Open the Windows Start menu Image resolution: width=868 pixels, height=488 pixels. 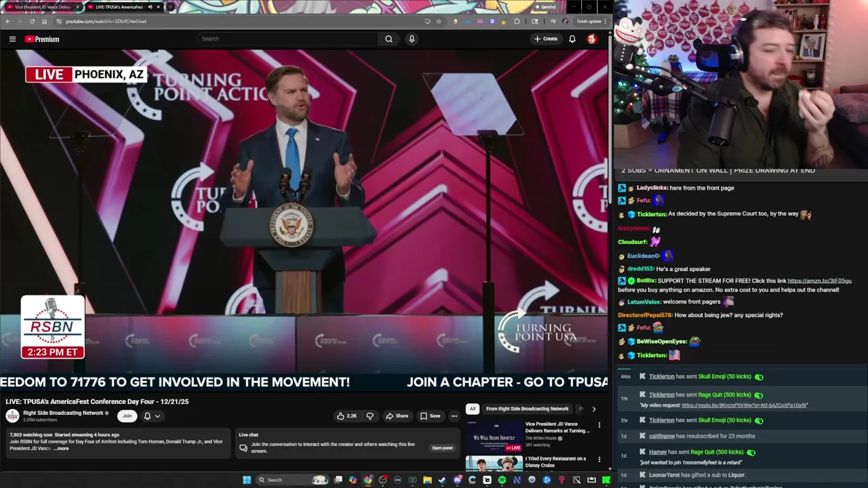(x=247, y=480)
